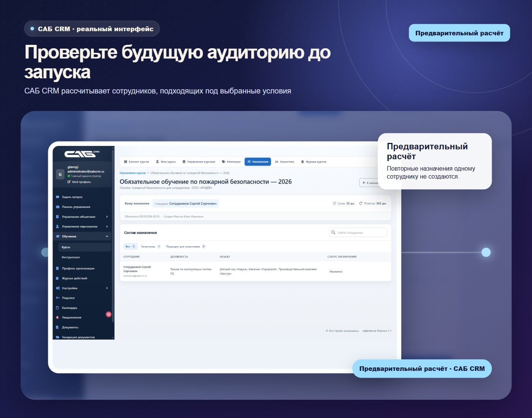Select the active Назначения tab

258,162
